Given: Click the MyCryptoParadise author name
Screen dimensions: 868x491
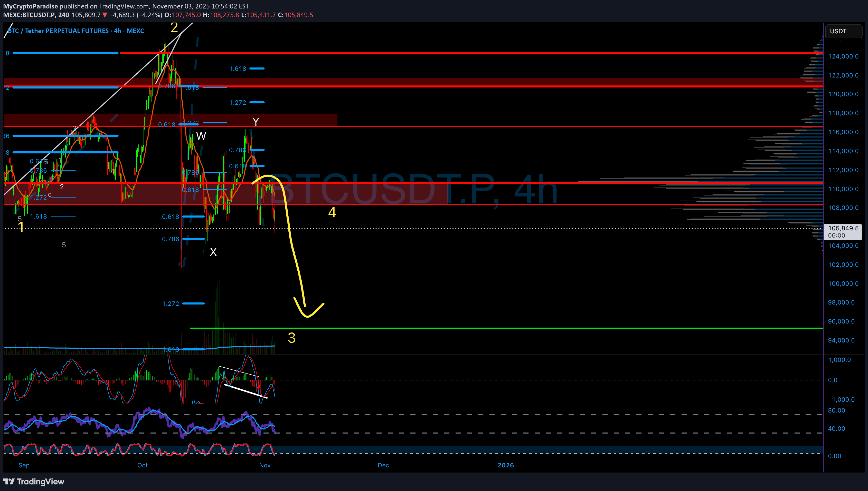Looking at the screenshot, I should click(x=31, y=6).
